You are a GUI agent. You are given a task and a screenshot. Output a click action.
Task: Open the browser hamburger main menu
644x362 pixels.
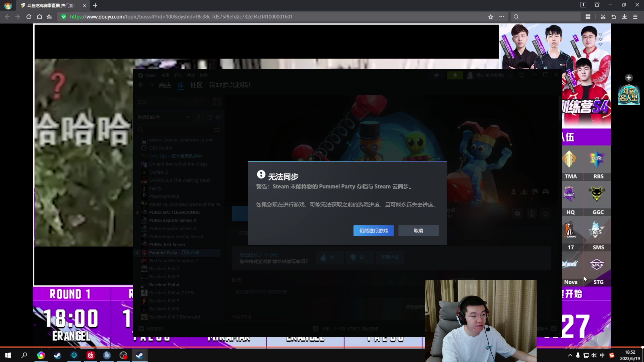635,17
